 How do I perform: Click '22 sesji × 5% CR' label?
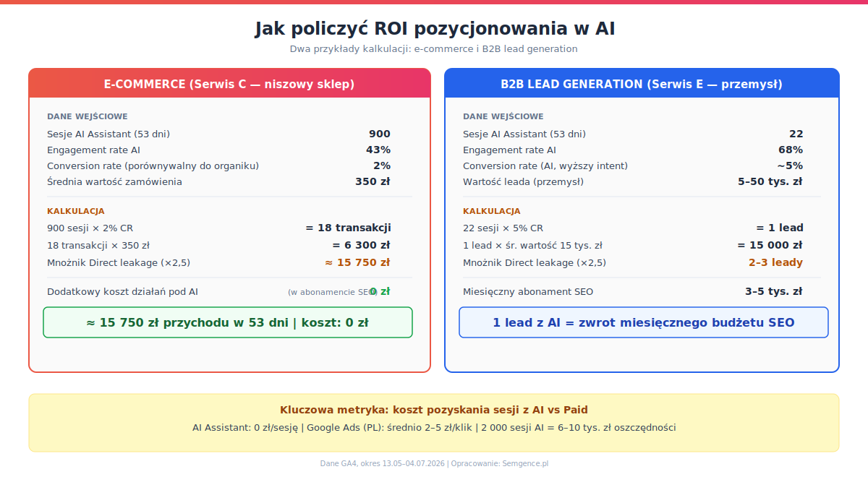(x=503, y=228)
